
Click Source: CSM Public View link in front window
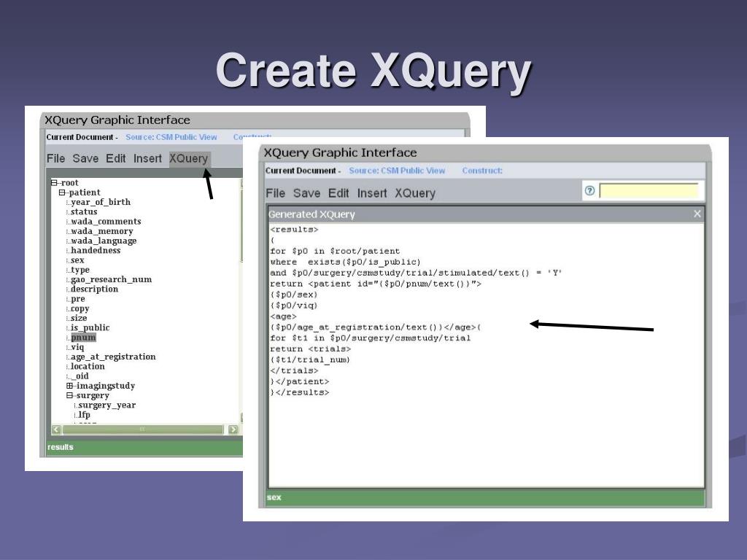(x=397, y=171)
